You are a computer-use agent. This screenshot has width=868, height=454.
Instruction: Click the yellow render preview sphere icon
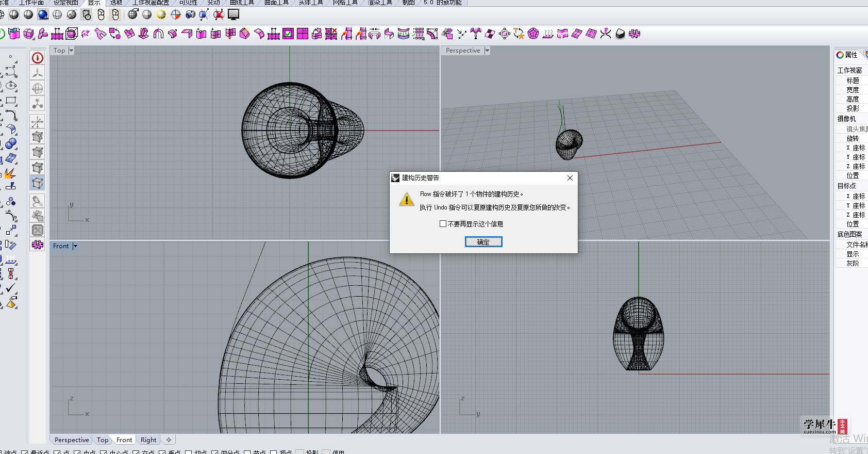coord(161,14)
